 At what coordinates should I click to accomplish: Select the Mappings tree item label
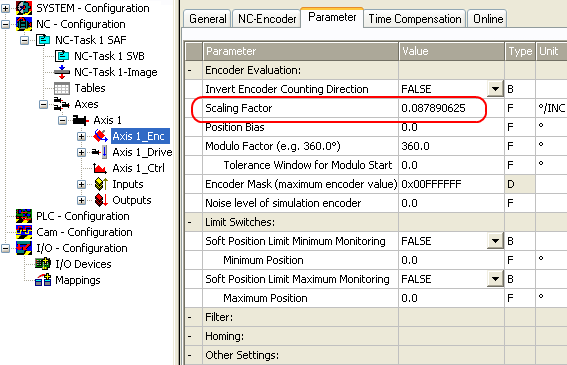[78, 280]
